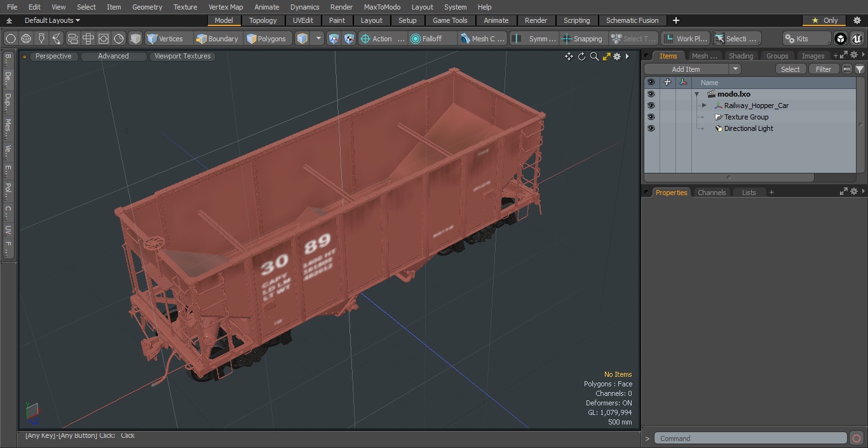
Task: Click the viewport move/pan arrows icon
Action: pos(569,57)
